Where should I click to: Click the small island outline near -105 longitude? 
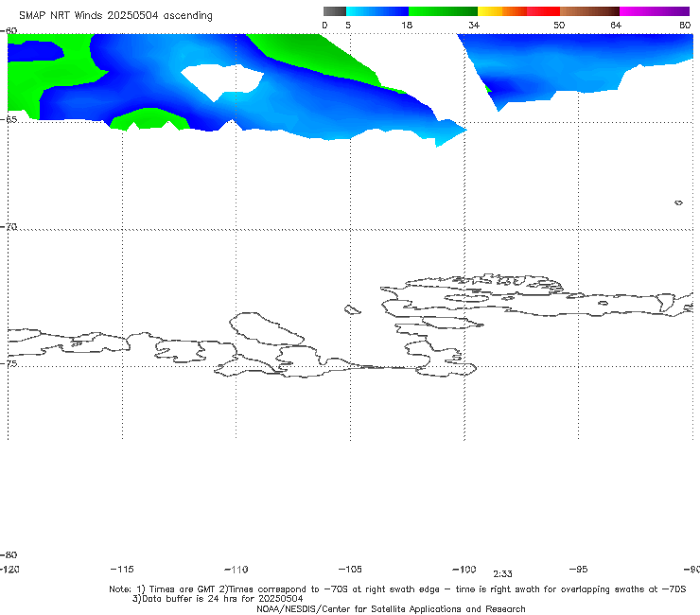tap(352, 309)
